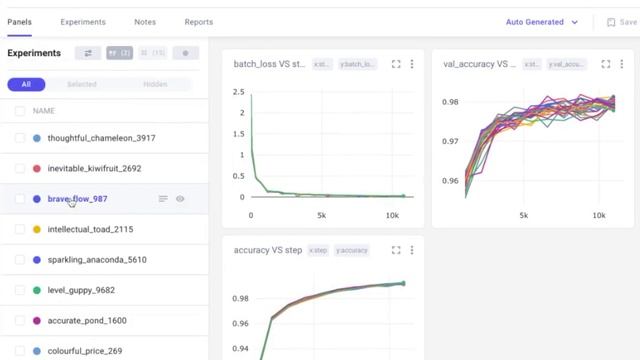Screen dimensions: 640x360
Task: Click the green color dot of level_guppy_9682
Action: [x=37, y=290]
